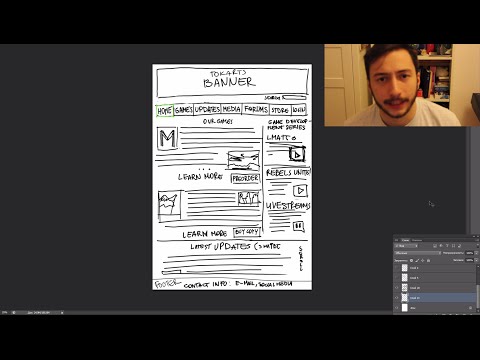Hide the Фон background layer

coord(397,308)
